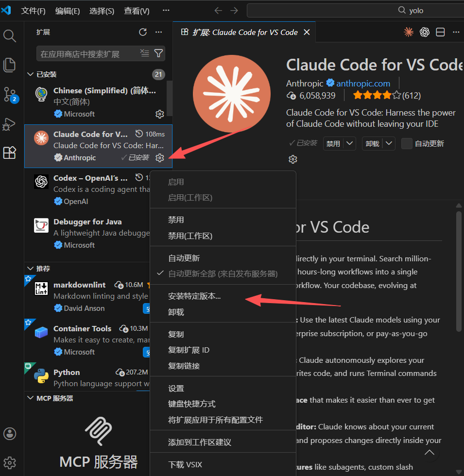This screenshot has width=464, height=476.
Task: Choose 卸载 in the context menu
Action: pyautogui.click(x=223, y=312)
